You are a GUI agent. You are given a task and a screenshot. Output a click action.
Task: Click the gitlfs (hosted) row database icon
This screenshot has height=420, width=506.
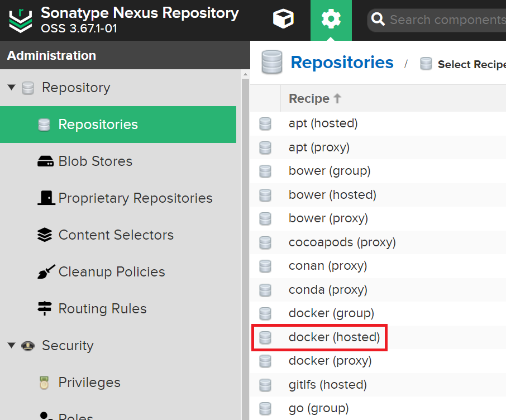pyautogui.click(x=265, y=385)
